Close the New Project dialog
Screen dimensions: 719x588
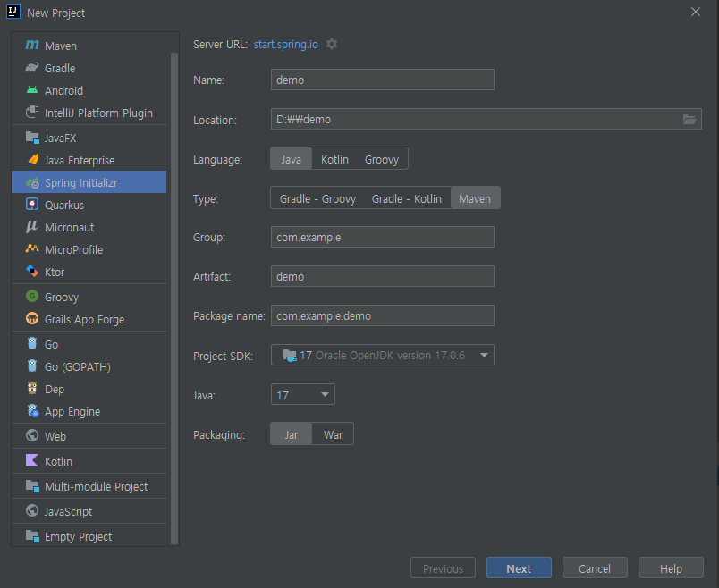pos(695,12)
